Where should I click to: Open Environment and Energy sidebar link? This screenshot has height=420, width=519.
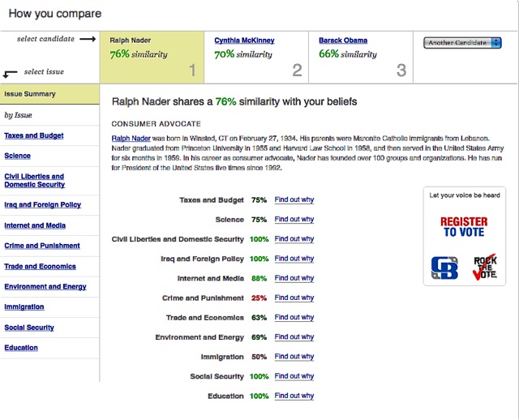pos(45,286)
